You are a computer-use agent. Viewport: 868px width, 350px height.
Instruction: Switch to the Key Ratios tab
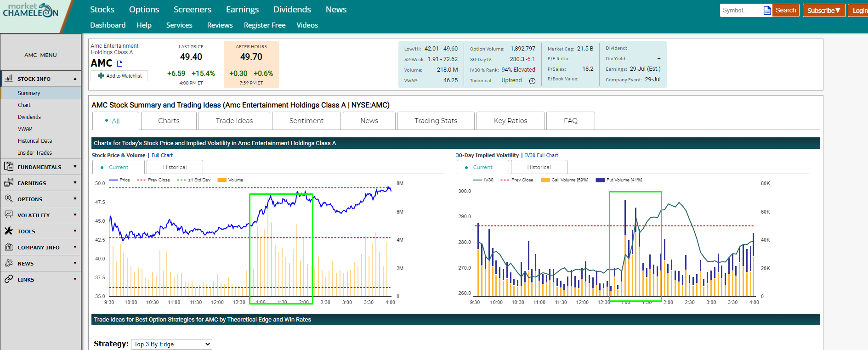point(511,121)
